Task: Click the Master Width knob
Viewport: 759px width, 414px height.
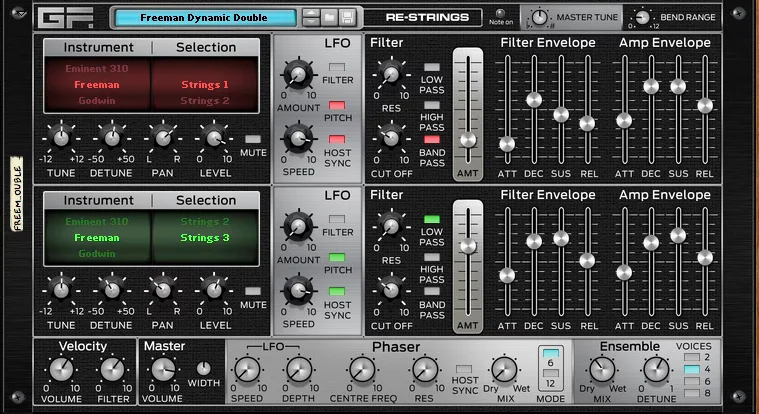Action: tap(204, 369)
